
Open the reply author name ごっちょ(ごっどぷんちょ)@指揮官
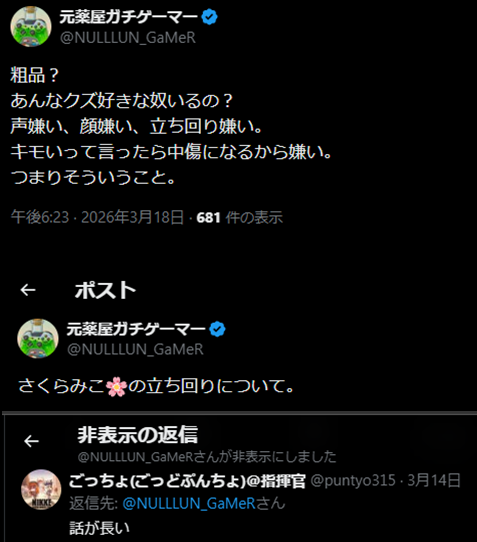[x=187, y=481]
